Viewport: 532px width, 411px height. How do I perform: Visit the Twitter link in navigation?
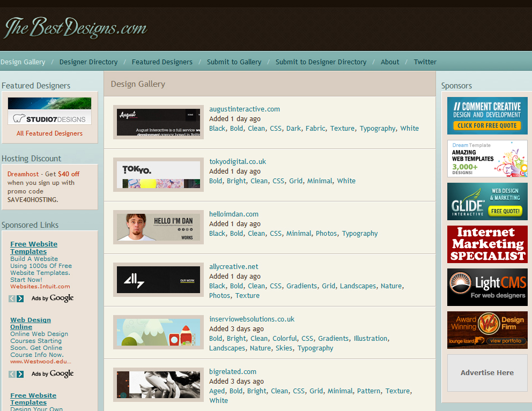425,62
